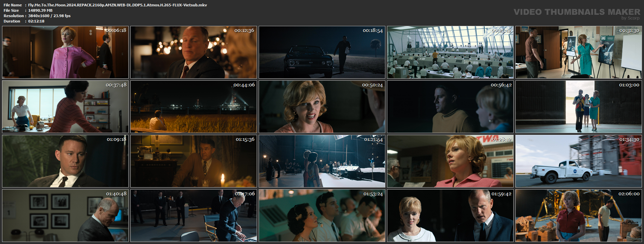This screenshot has width=644, height=244.
Task: Open the night launchpad thumbnail at 00:44:06
Action: (194, 107)
